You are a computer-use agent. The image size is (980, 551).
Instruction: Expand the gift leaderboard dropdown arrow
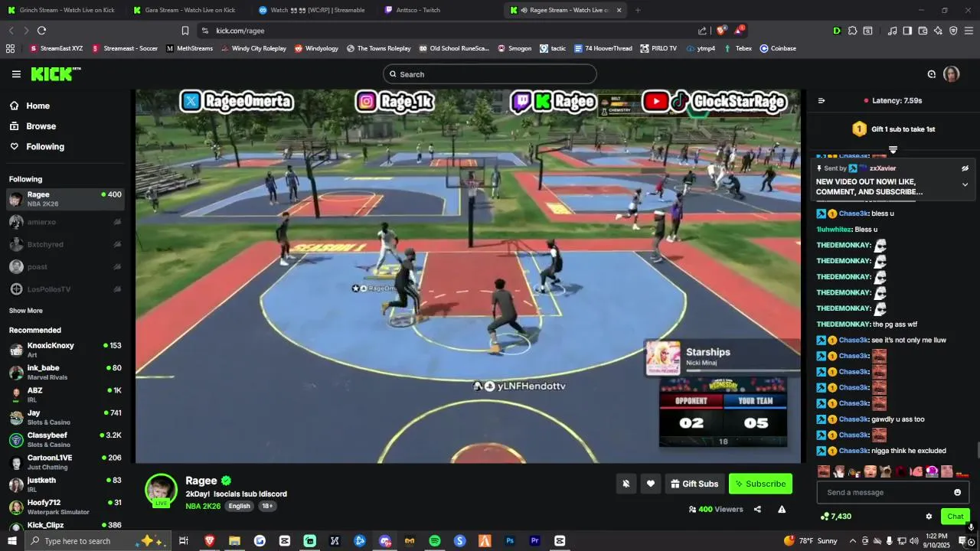(893, 150)
